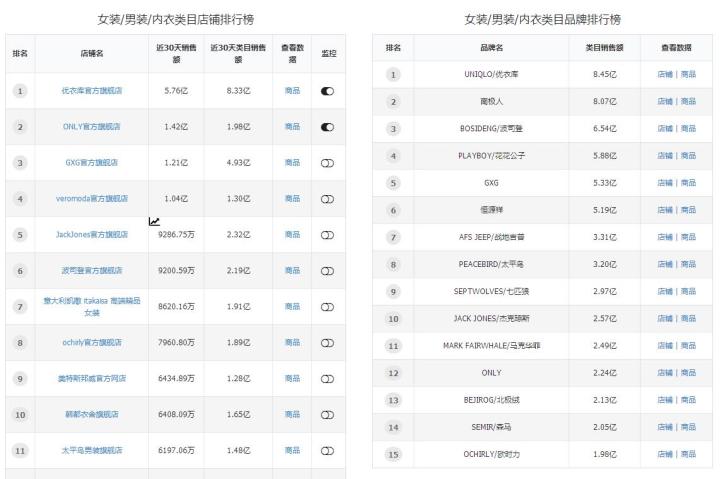View 商品 data for AFS JEEP brand

688,237
